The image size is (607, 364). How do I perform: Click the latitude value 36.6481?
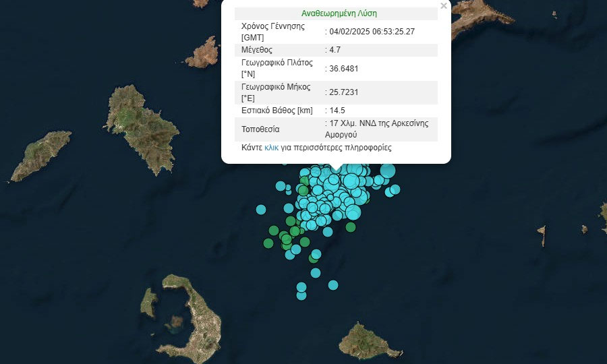coord(343,68)
